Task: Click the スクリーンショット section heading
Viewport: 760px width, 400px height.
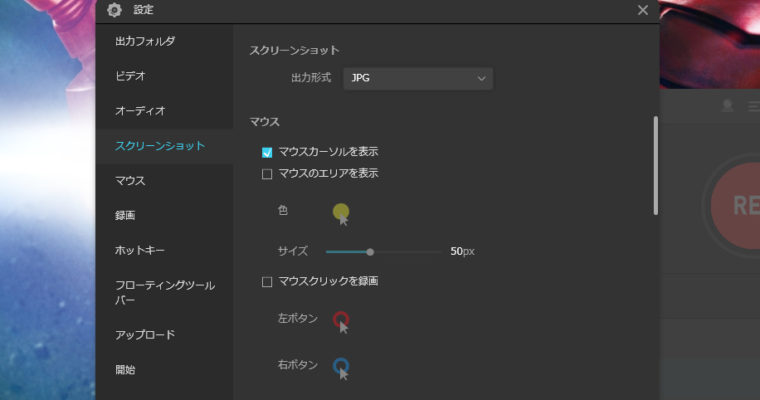Action: pyautogui.click(x=294, y=50)
